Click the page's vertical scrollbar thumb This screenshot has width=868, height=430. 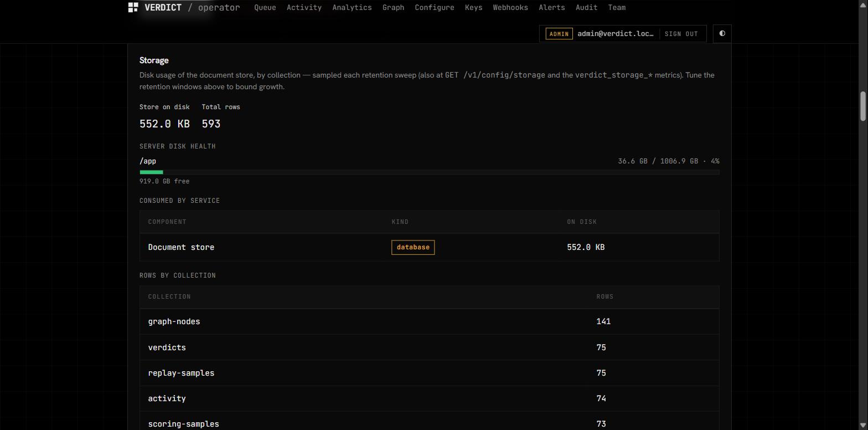tap(862, 106)
